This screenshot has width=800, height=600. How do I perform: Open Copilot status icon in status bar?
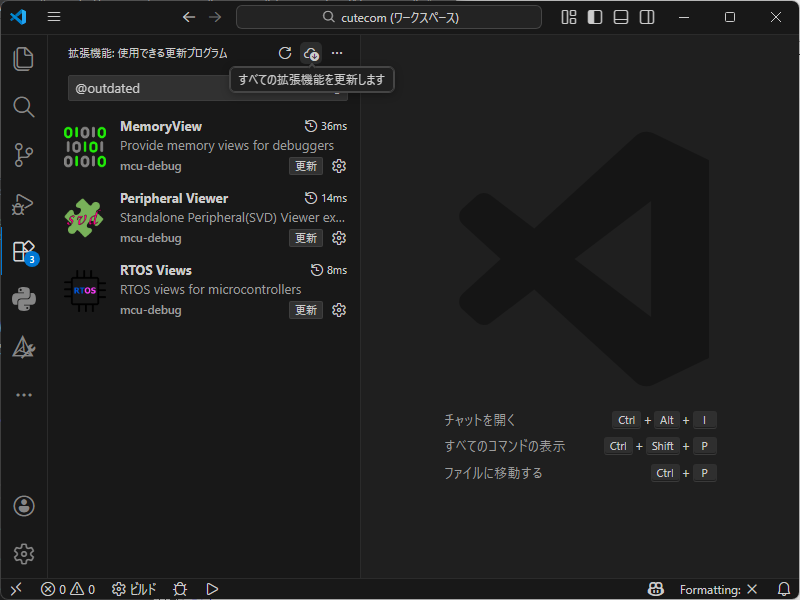656,589
